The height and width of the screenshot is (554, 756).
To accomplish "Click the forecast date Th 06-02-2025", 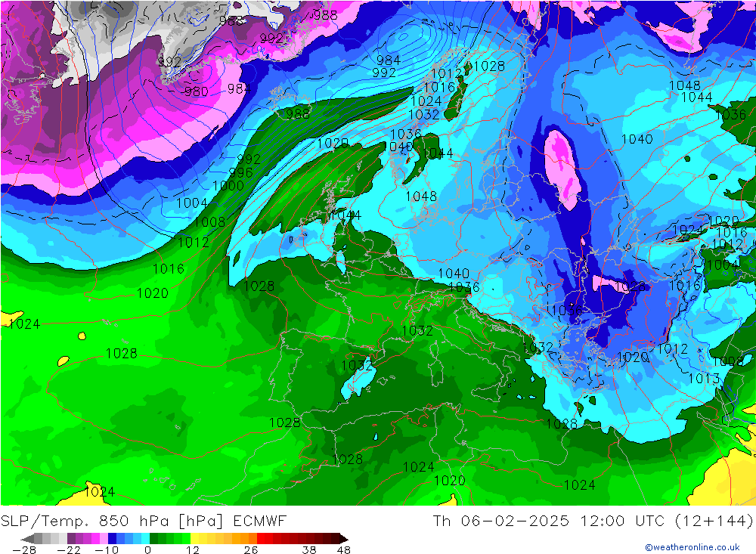I will click(501, 521).
